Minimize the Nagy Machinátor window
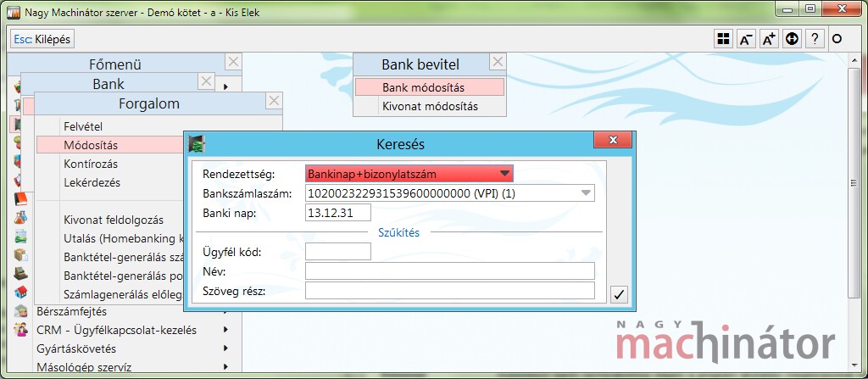The width and height of the screenshot is (868, 379). point(787,8)
